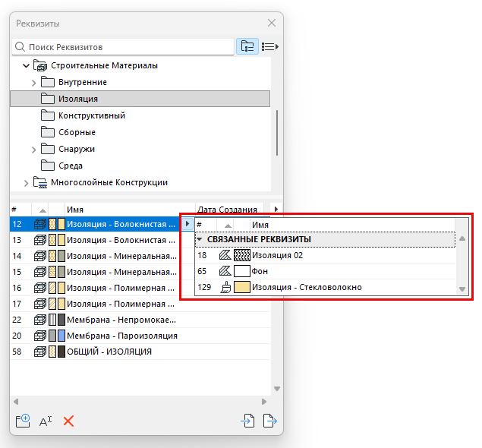The image size is (482, 448).
Task: Collapse the Строительные Материалы tree node
Action: pos(26,65)
